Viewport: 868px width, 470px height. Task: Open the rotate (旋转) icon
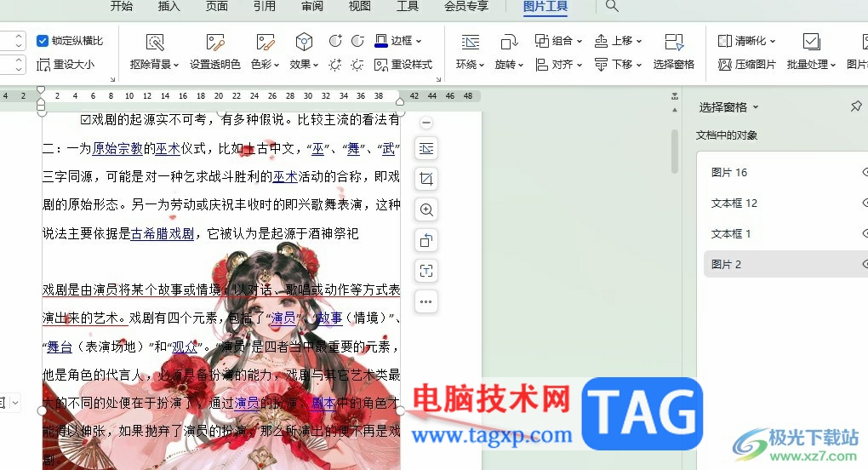click(x=509, y=43)
